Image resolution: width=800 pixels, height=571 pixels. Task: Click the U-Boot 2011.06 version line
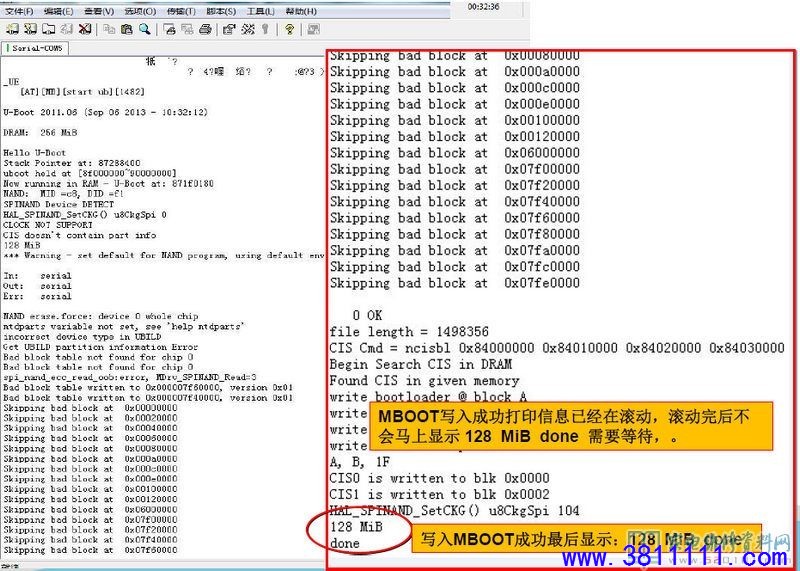[x=106, y=112]
